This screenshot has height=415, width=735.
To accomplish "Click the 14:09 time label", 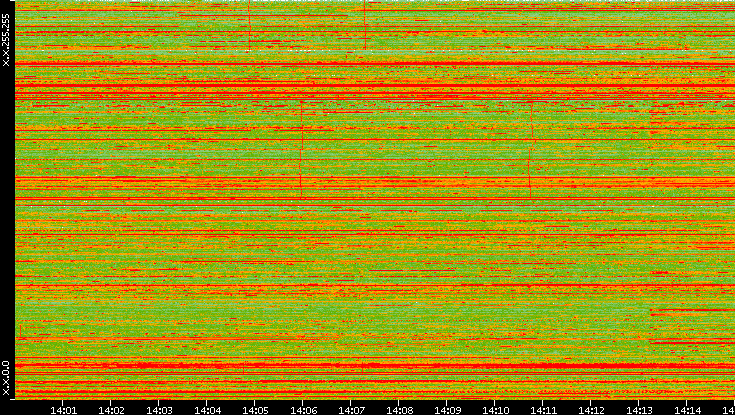I will [x=447, y=410].
